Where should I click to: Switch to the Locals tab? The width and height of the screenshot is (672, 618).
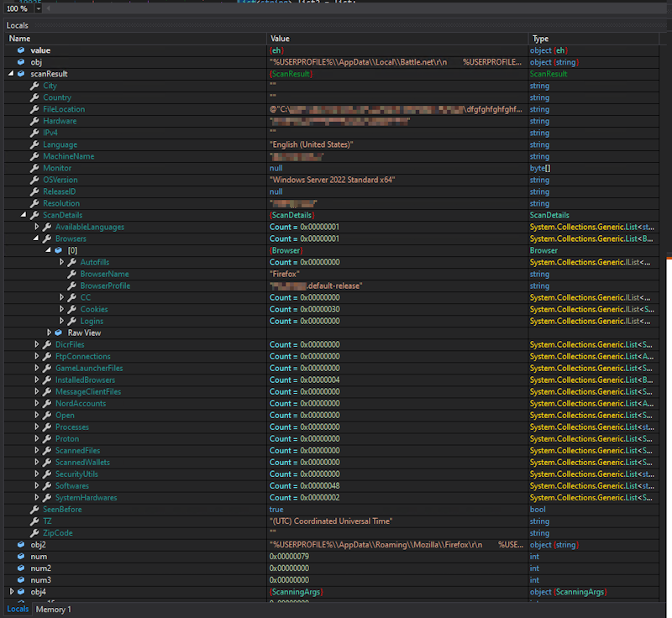coord(18,609)
